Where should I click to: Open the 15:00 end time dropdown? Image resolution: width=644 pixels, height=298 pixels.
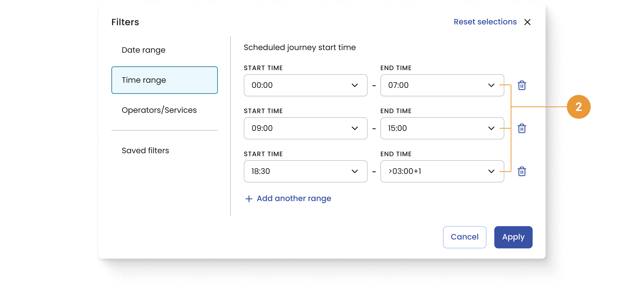click(x=442, y=128)
